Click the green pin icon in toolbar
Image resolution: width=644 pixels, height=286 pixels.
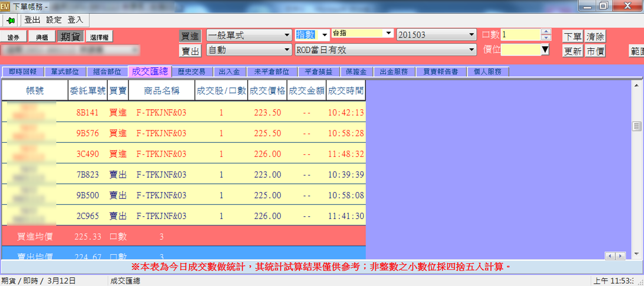pos(10,21)
